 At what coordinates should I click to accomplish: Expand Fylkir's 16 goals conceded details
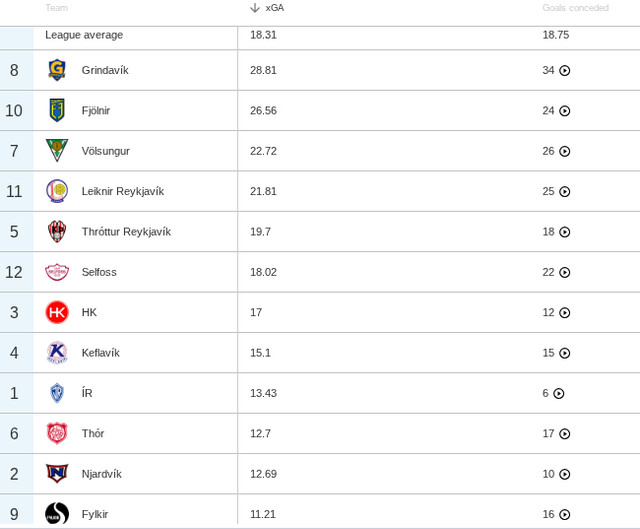coord(565,515)
